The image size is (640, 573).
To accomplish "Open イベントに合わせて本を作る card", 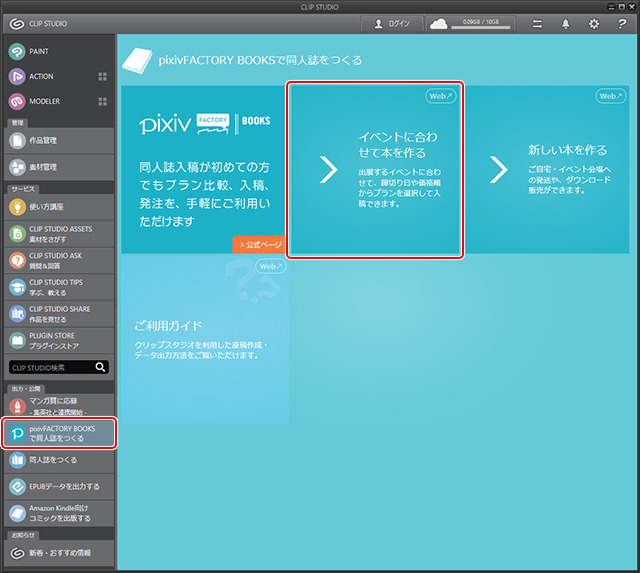I will click(x=375, y=170).
